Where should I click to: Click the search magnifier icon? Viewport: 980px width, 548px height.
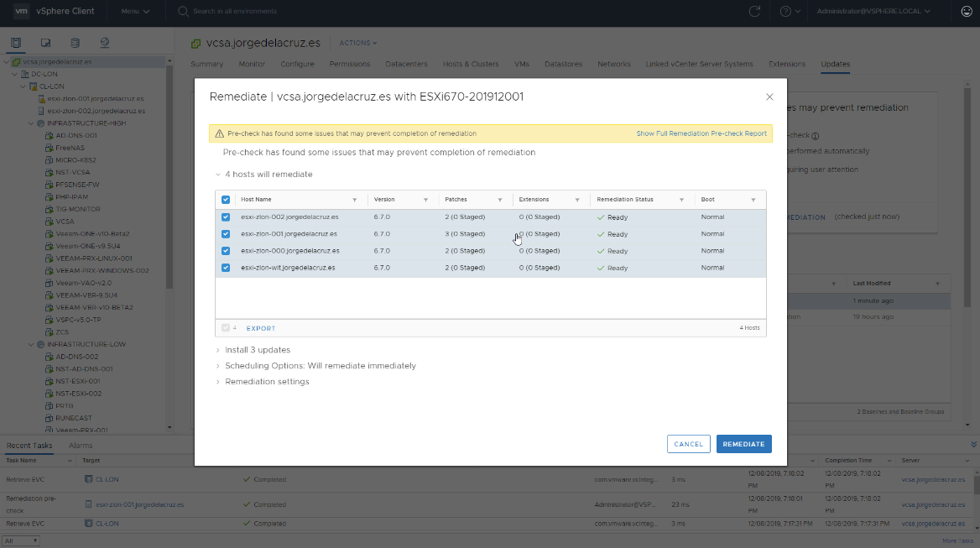[183, 11]
